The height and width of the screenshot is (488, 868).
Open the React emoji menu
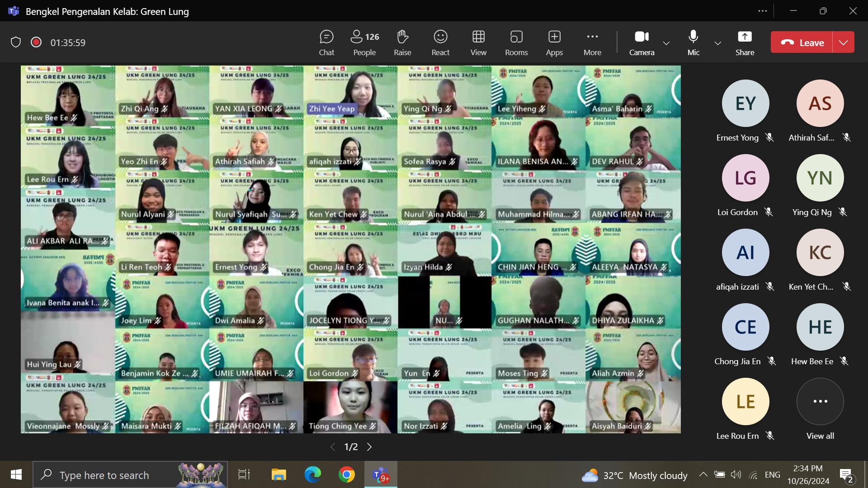tap(440, 42)
